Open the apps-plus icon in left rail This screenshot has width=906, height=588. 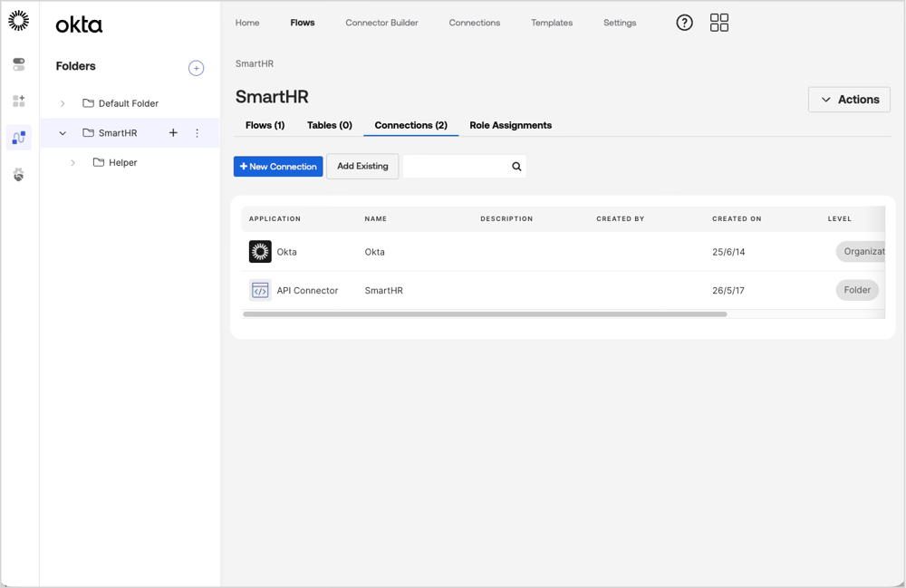(x=18, y=101)
